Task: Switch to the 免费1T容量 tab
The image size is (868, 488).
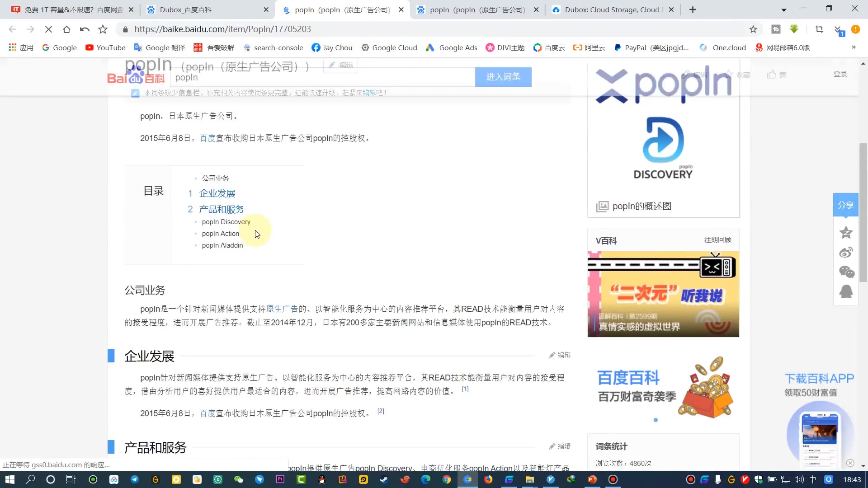Action: point(72,9)
